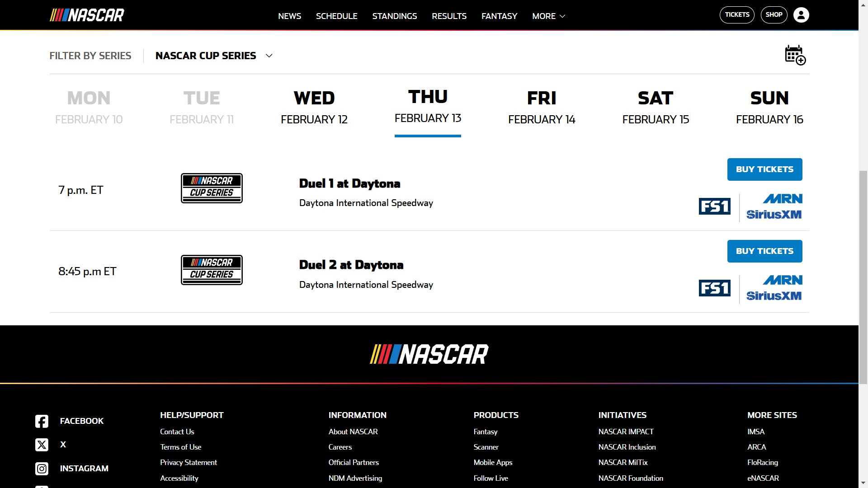The height and width of the screenshot is (488, 868).
Task: Open NASCAR Inclusion footer link
Action: point(627,447)
